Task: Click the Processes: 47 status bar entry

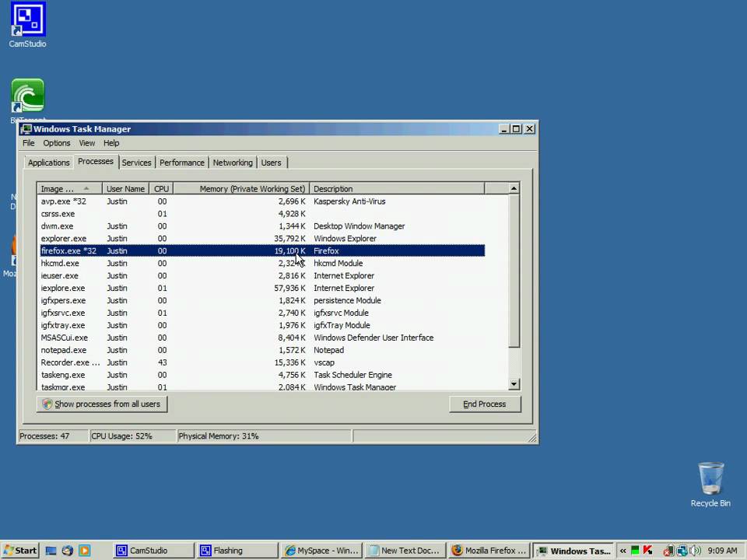Action: (53, 436)
